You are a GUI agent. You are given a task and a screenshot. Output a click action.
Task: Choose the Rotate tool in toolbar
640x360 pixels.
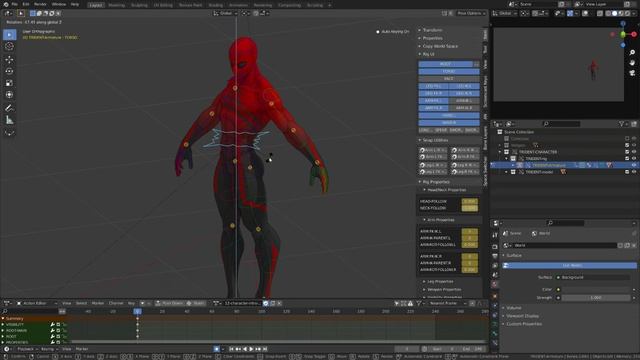[x=9, y=71]
